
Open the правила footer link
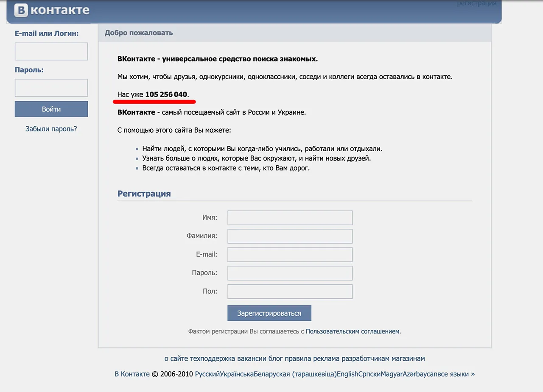click(298, 359)
